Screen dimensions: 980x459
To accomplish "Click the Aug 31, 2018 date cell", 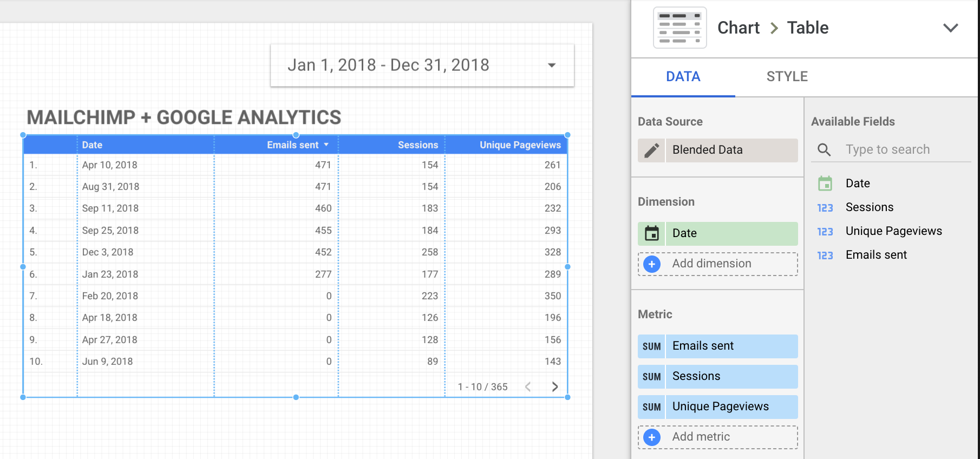I will coord(110,187).
